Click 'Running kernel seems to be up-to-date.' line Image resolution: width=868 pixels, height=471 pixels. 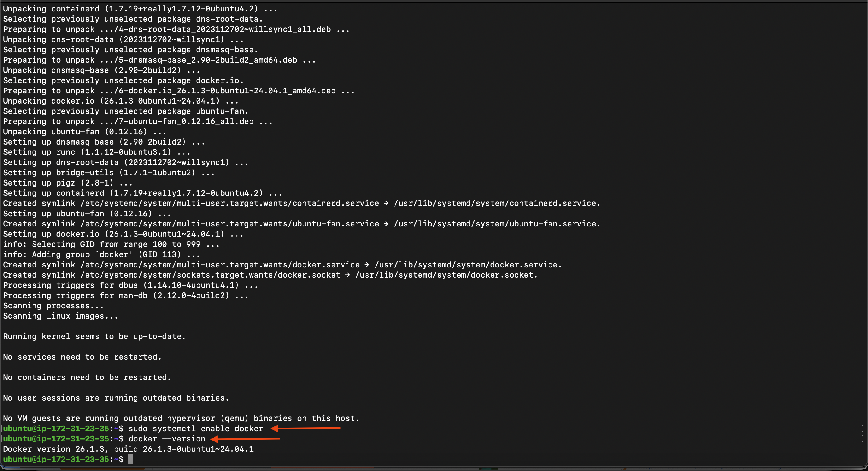click(x=94, y=336)
